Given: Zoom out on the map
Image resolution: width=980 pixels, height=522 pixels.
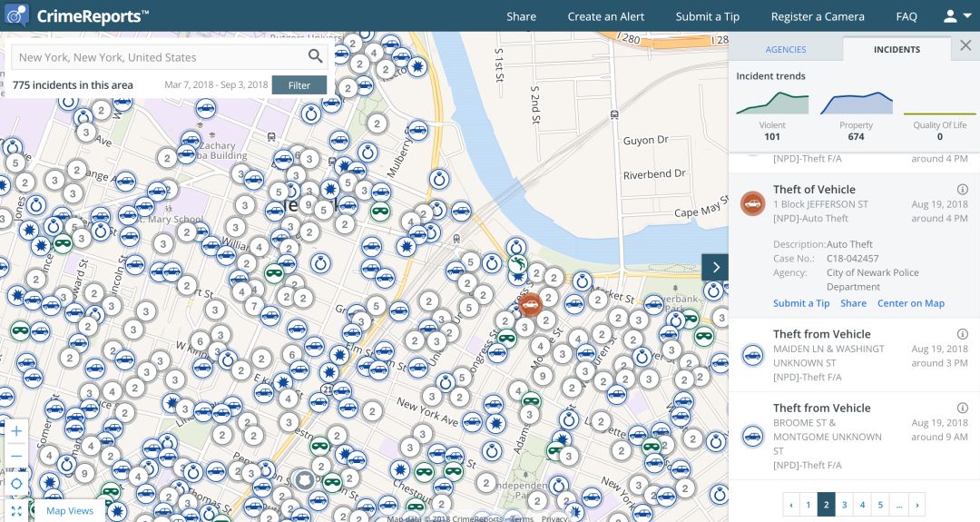Looking at the screenshot, I should pyautogui.click(x=16, y=457).
